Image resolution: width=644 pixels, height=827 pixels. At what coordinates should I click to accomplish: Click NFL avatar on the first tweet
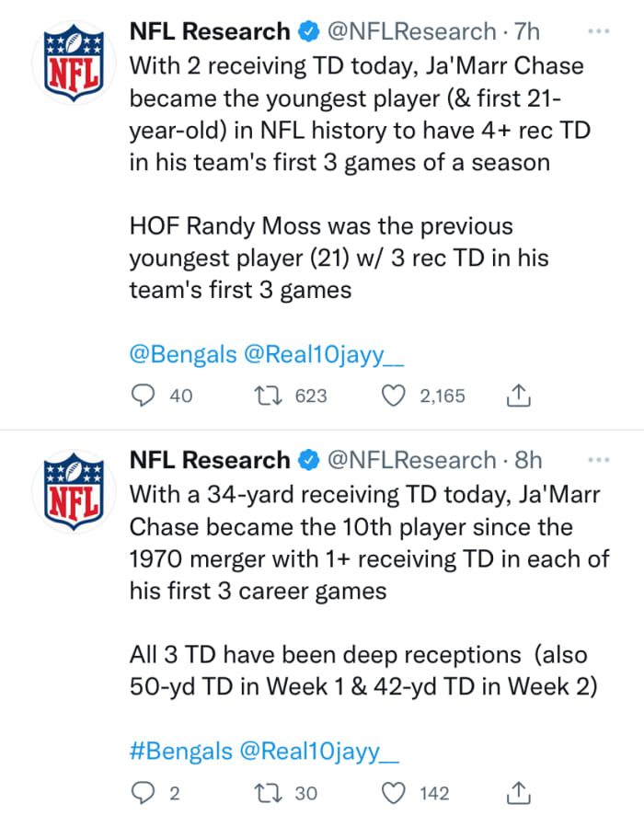click(73, 63)
